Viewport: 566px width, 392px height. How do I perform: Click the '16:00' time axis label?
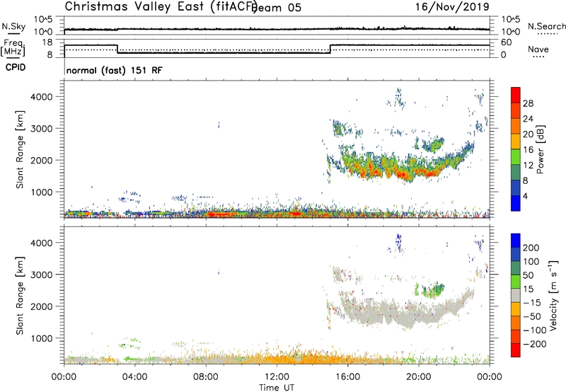point(347,377)
